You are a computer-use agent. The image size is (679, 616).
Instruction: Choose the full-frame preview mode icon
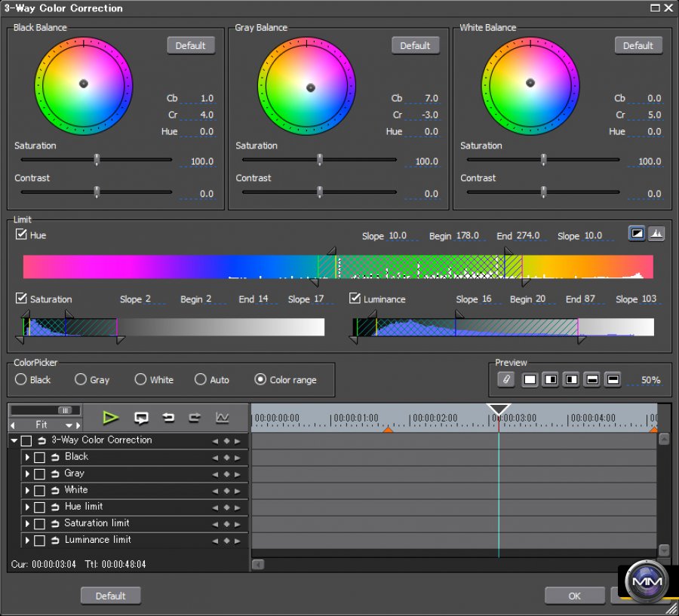point(530,379)
